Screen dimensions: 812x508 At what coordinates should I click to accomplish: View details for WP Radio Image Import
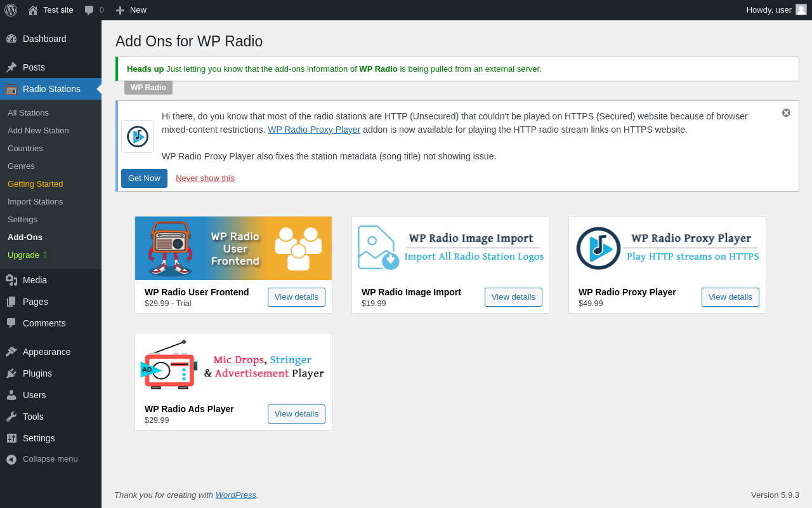pos(513,297)
